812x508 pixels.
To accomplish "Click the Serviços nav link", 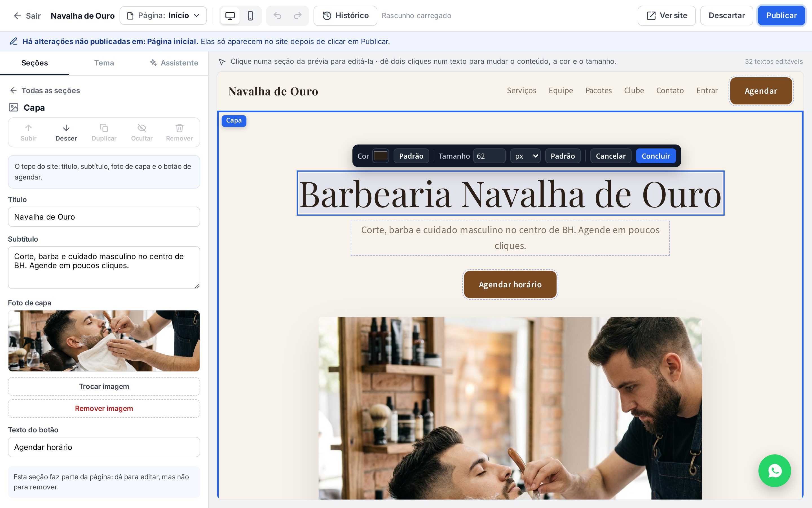I will pos(521,91).
